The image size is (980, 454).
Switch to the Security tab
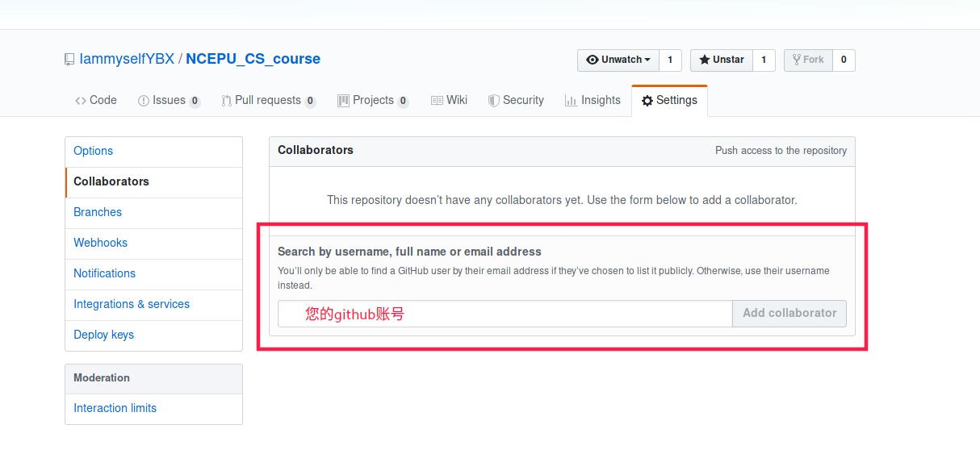[x=516, y=101]
